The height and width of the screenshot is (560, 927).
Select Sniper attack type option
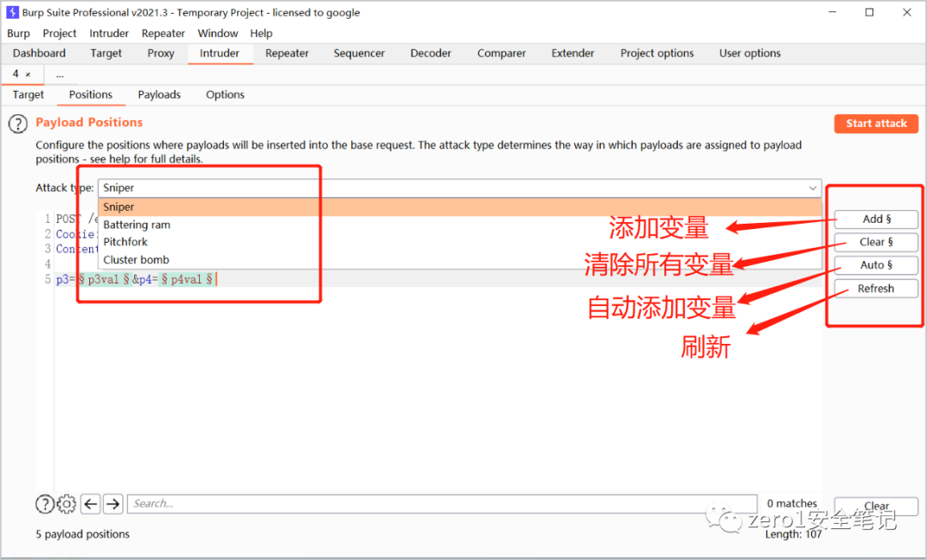460,207
